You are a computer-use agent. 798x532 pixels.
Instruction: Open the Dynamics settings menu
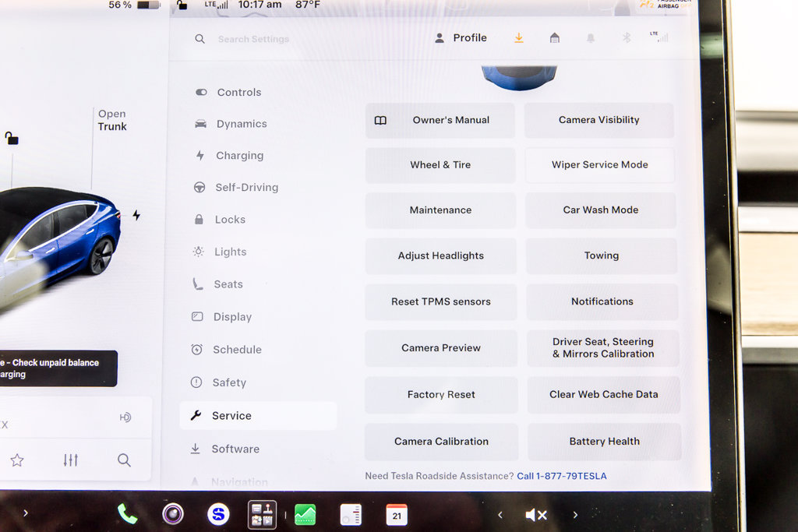click(x=231, y=124)
